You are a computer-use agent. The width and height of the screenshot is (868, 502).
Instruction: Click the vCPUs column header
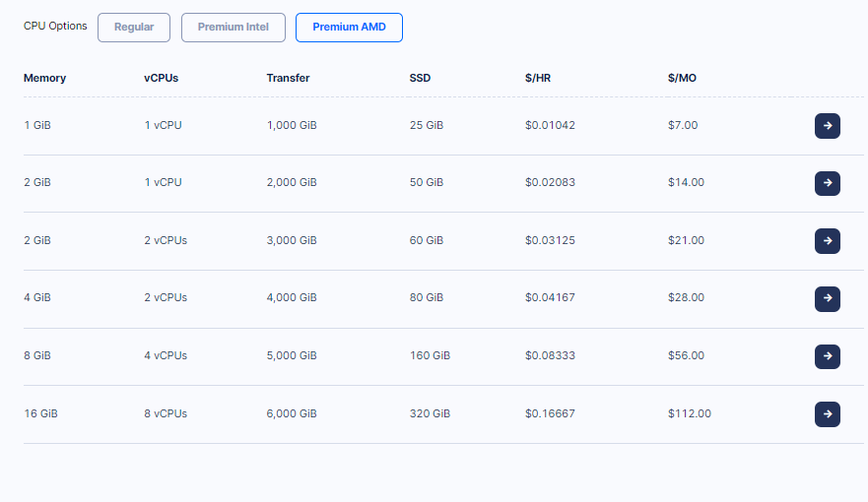[x=162, y=78]
